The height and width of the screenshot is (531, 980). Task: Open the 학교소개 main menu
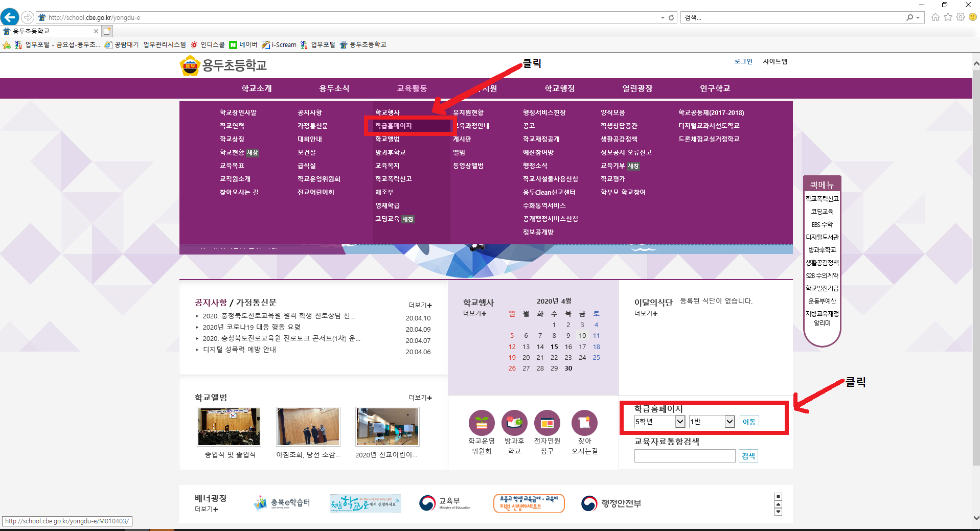257,88
